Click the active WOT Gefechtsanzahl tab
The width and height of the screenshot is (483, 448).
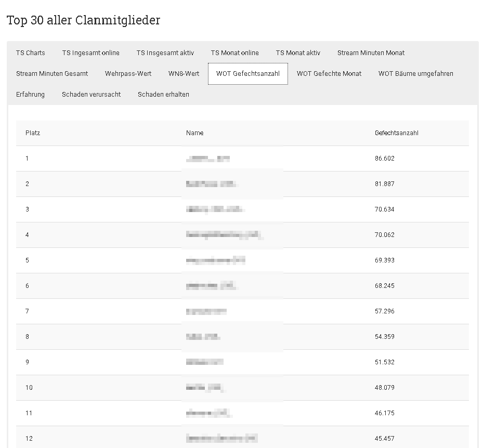[248, 74]
